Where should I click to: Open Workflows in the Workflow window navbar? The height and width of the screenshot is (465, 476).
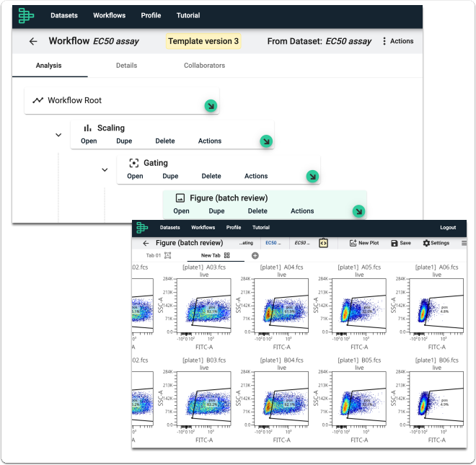(x=110, y=15)
